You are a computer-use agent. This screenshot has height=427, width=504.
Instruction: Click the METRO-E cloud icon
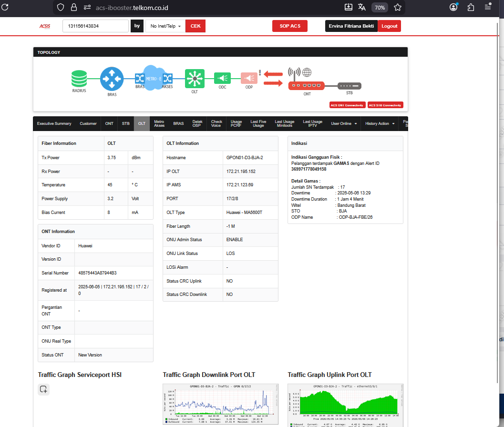pyautogui.click(x=154, y=78)
